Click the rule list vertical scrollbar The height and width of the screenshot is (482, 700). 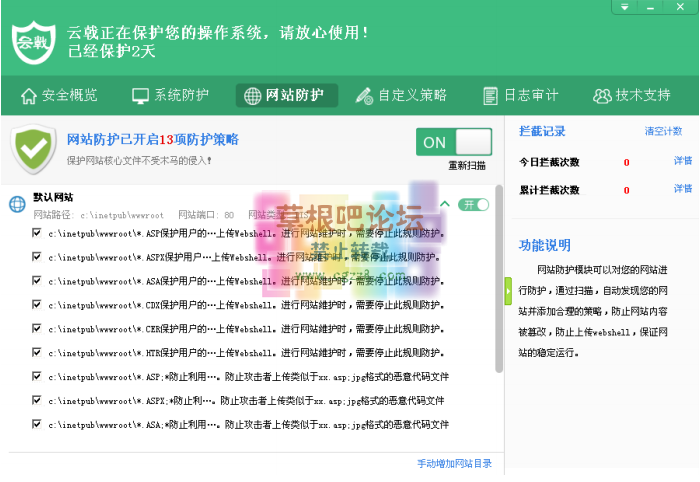pyautogui.click(x=499, y=279)
